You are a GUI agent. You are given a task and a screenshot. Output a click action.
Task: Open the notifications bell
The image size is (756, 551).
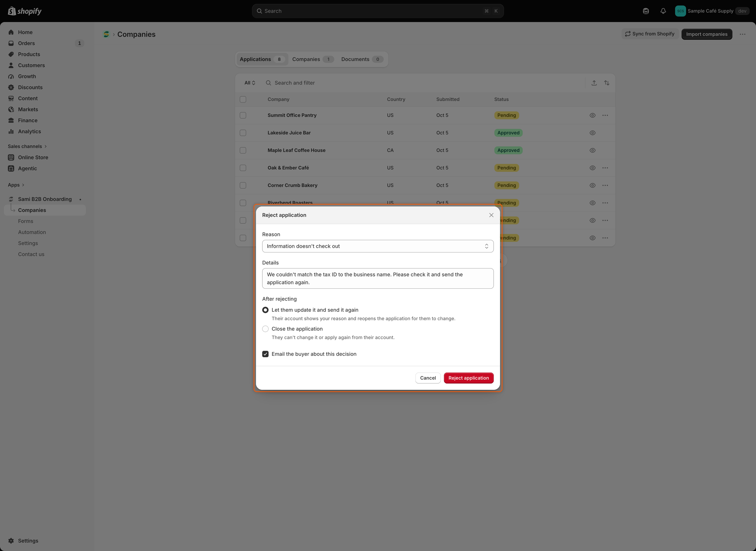(663, 11)
